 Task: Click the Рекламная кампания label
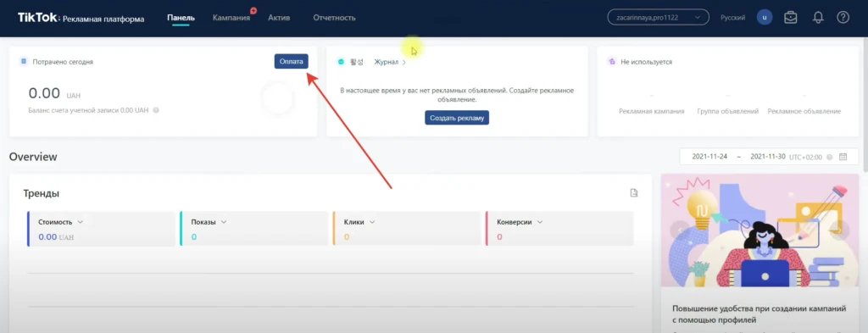[x=652, y=111]
